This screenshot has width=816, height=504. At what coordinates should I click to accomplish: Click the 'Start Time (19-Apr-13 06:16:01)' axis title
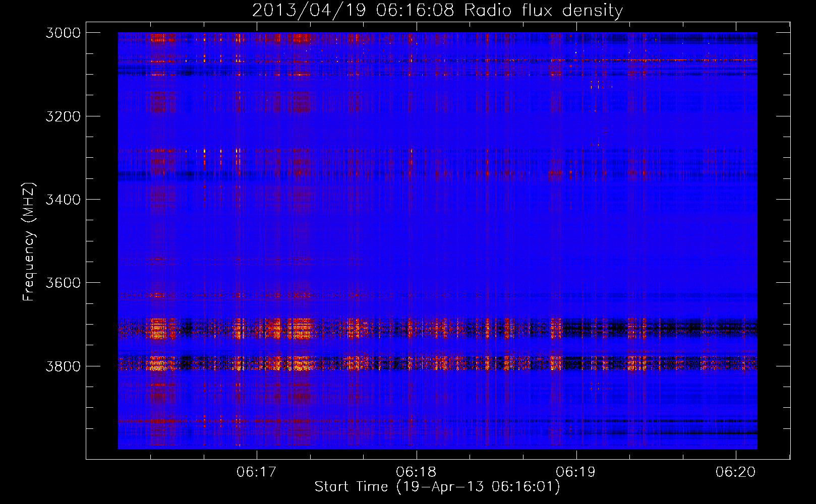coord(437,487)
